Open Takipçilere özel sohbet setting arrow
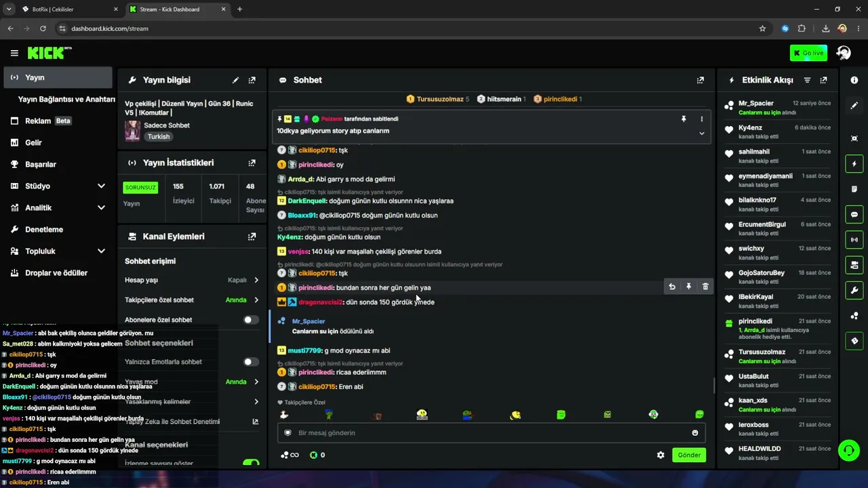The image size is (868, 488). point(256,300)
